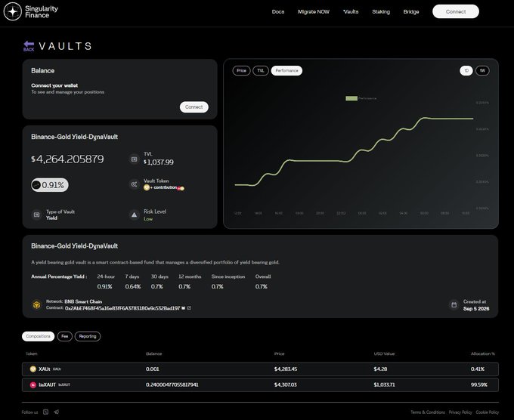Click the Token column header
This screenshot has height=420, width=514.
(x=32, y=354)
